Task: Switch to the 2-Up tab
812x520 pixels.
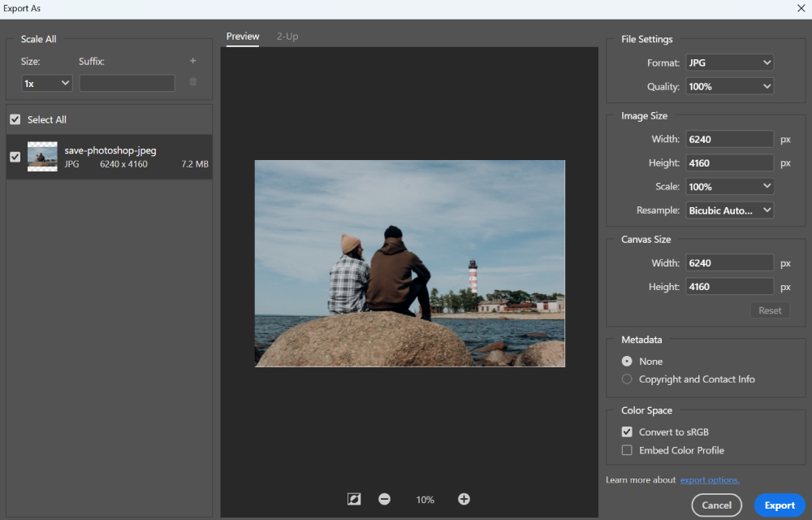Action: coord(287,37)
